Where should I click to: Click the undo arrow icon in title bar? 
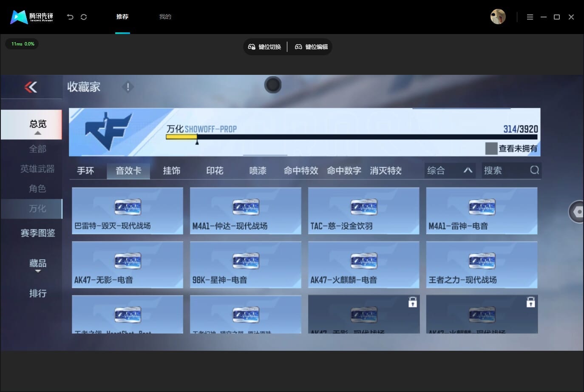coord(70,17)
